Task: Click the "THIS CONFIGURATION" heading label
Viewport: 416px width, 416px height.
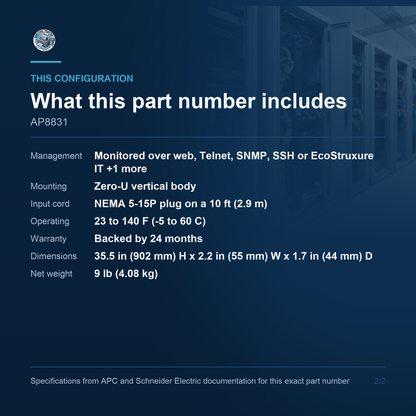Action: 82,79
